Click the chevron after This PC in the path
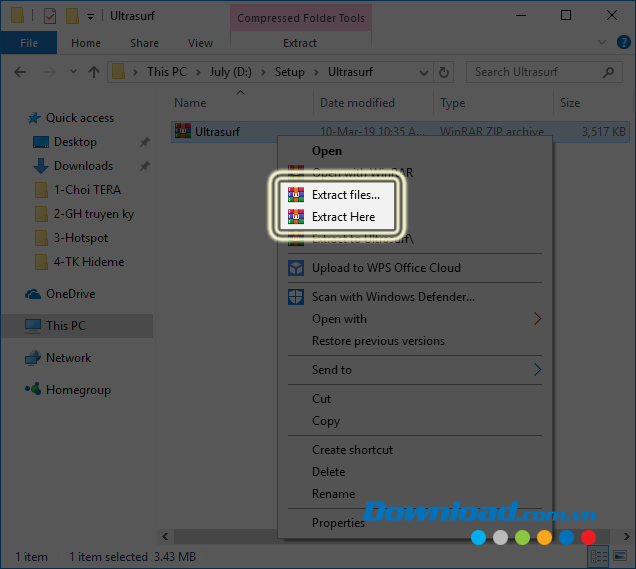 click(x=198, y=72)
